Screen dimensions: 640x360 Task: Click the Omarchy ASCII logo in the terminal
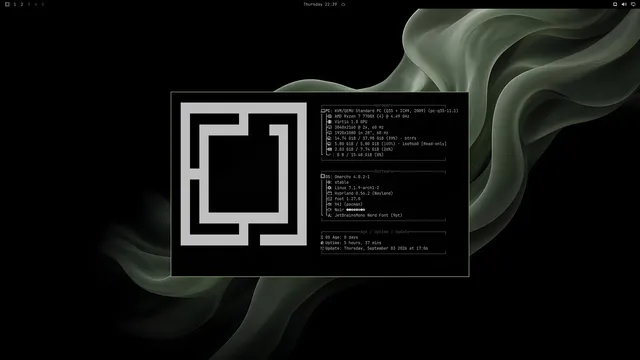(x=244, y=174)
